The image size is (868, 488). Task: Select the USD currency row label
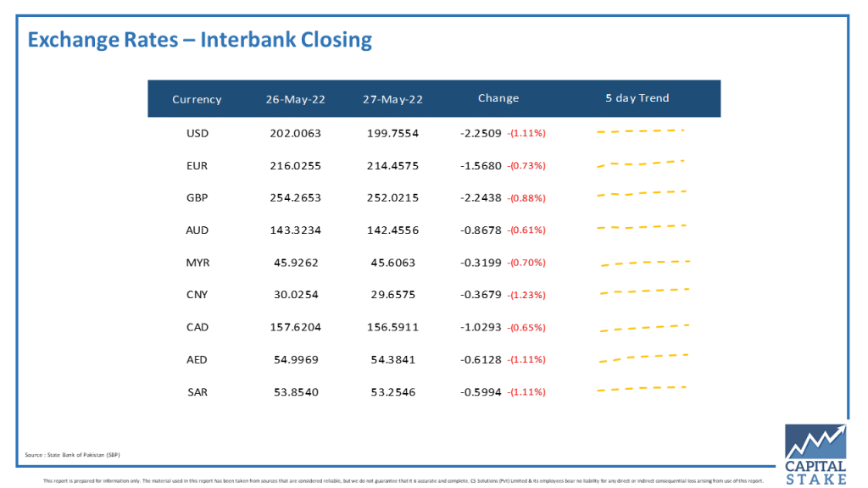[x=197, y=134]
